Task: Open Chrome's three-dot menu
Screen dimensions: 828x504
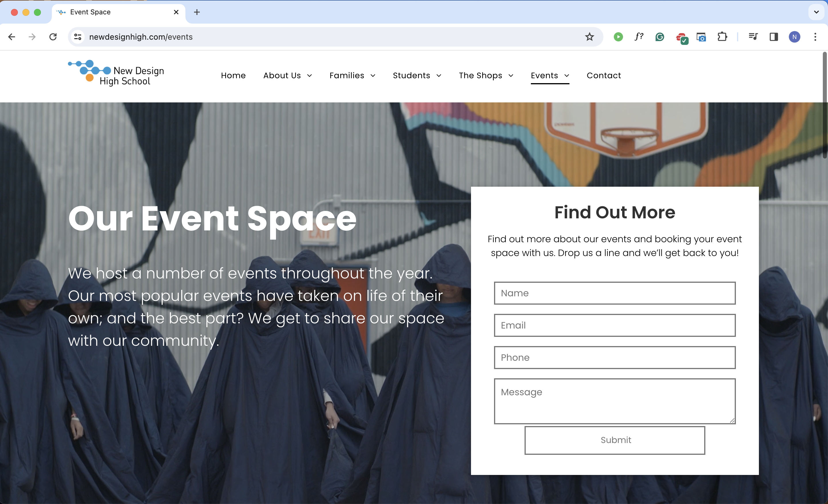Action: [815, 37]
